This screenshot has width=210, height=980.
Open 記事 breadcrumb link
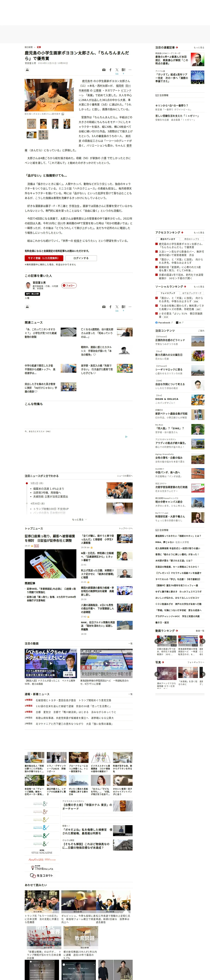39,47
